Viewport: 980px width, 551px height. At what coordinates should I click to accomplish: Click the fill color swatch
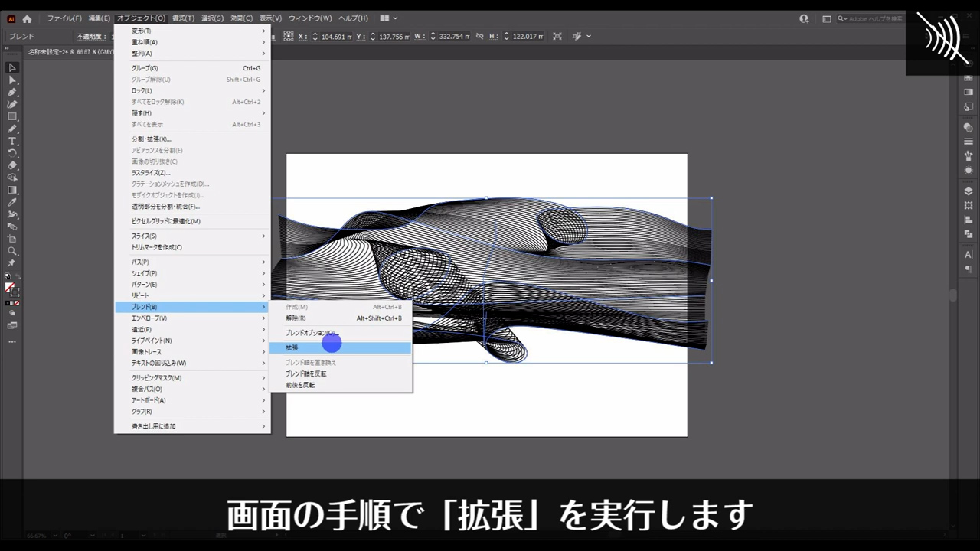(10, 287)
